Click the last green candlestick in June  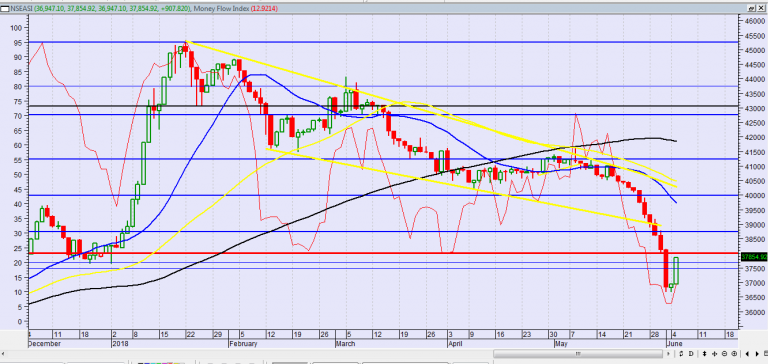(x=676, y=270)
